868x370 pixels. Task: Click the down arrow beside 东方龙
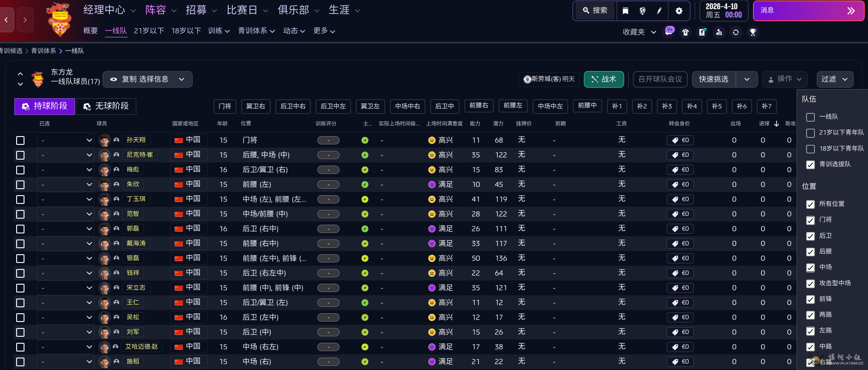pyautogui.click(x=20, y=84)
